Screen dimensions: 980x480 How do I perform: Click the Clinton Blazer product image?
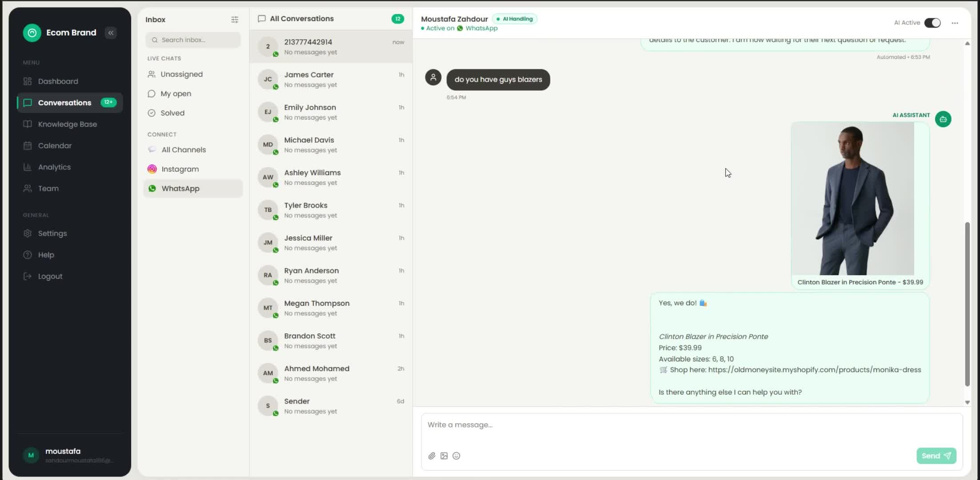pyautogui.click(x=853, y=199)
